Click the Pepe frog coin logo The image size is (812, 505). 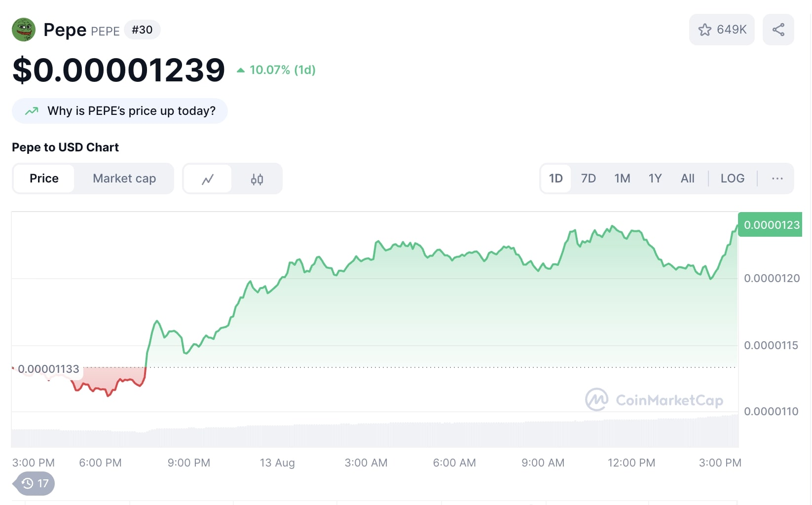(x=24, y=30)
